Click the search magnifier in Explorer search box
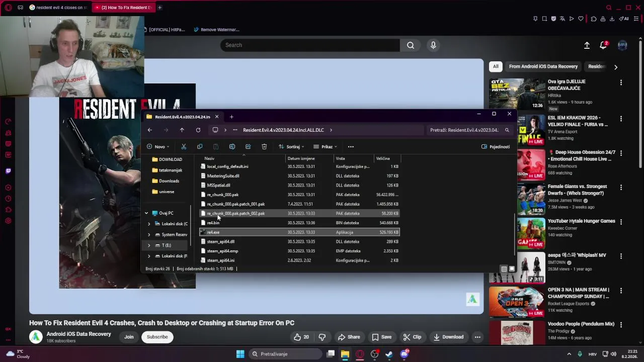The image size is (644, 362). [507, 130]
